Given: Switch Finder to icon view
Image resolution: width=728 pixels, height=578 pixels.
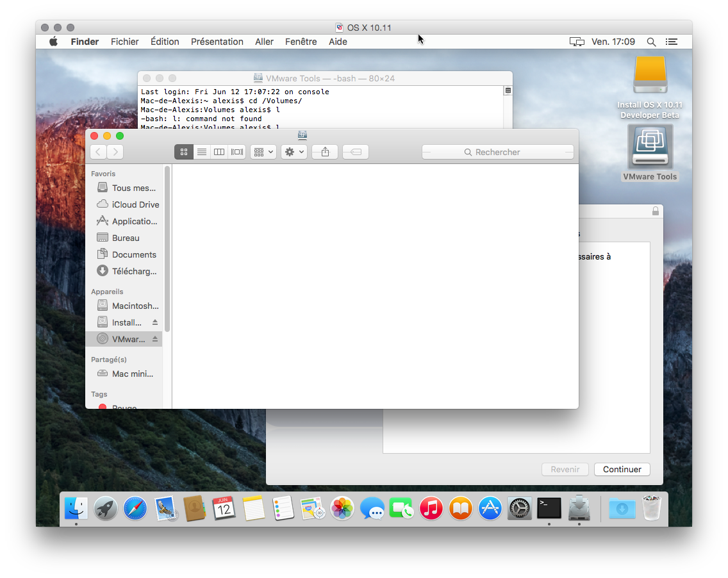Looking at the screenshot, I should click(x=184, y=152).
